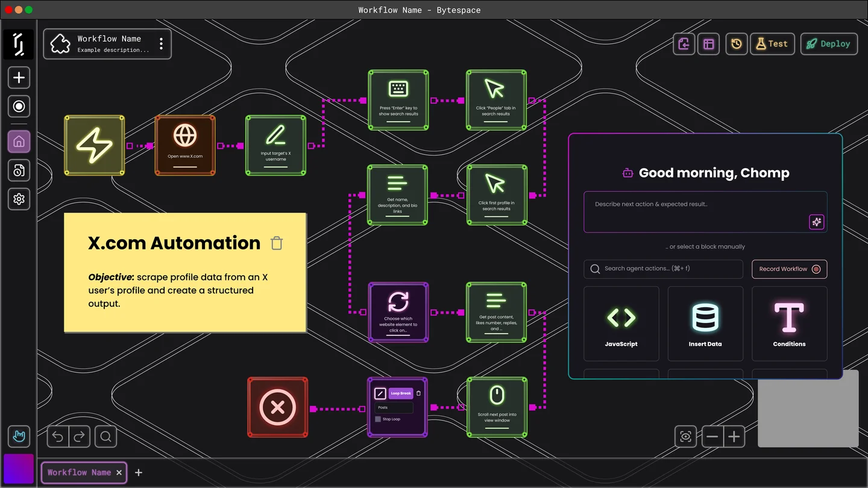Open the files icon in sidebar
This screenshot has width=868, height=488.
tap(19, 170)
